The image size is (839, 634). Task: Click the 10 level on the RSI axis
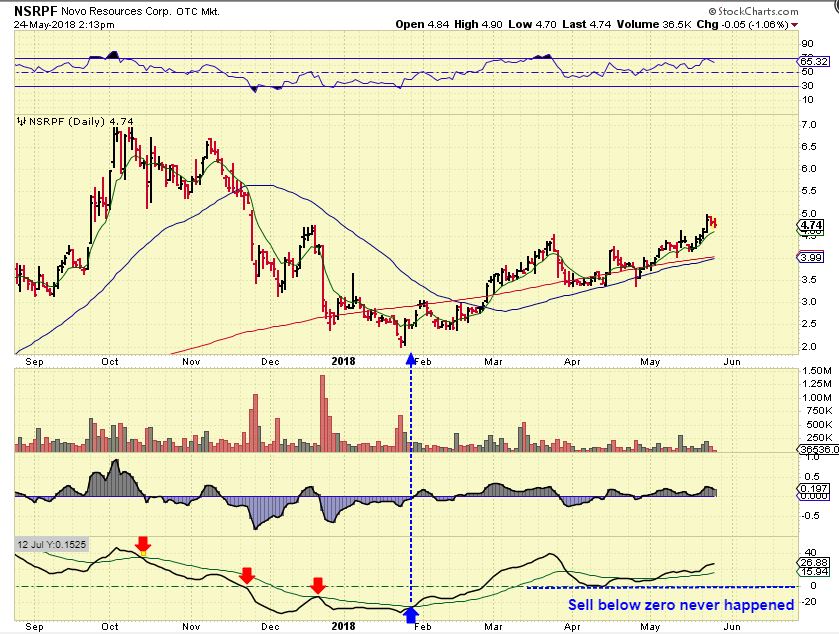click(x=807, y=100)
